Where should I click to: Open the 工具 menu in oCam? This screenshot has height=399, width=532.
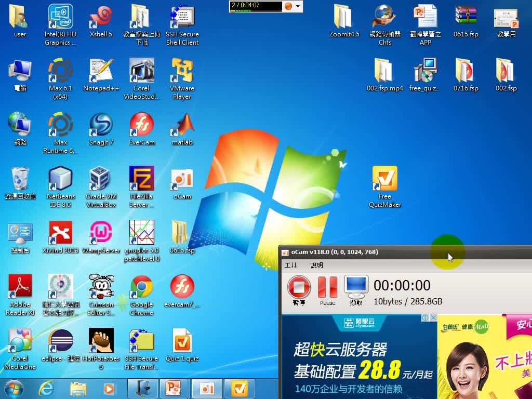tap(290, 265)
